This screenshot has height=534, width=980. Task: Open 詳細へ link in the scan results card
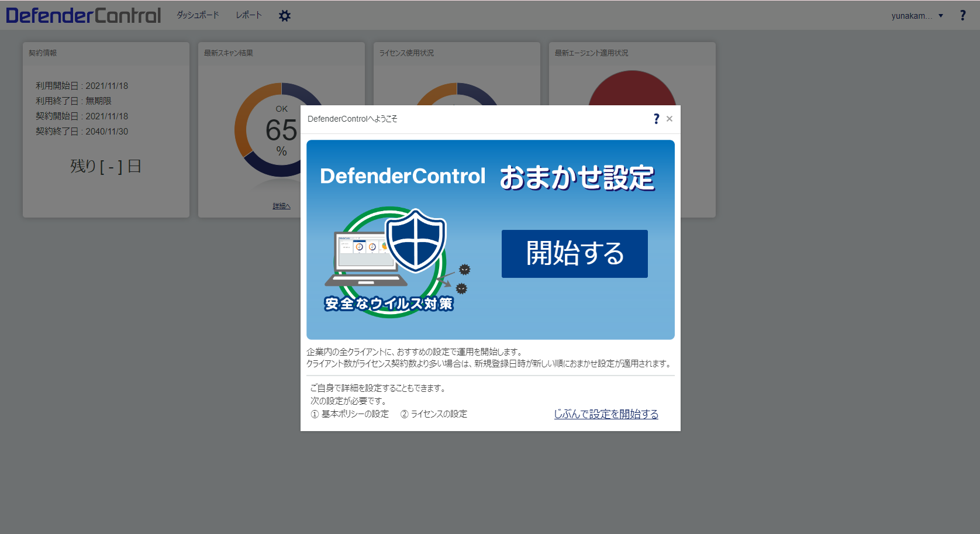tap(281, 206)
